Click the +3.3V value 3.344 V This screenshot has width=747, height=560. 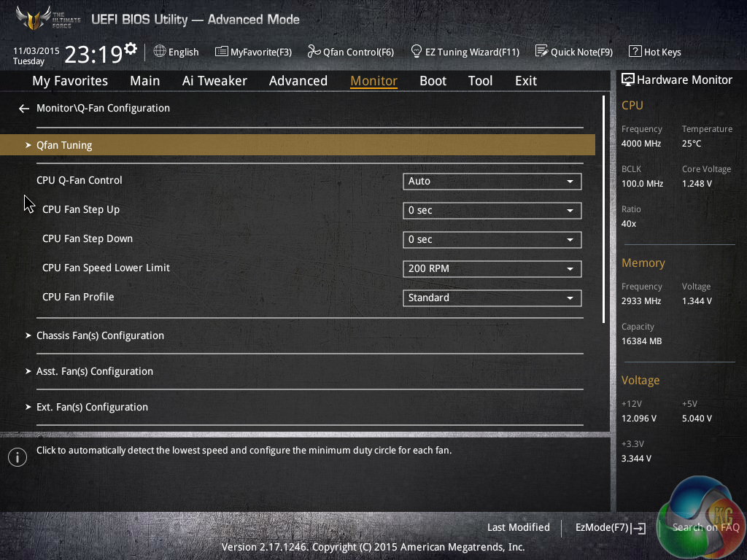click(x=636, y=459)
